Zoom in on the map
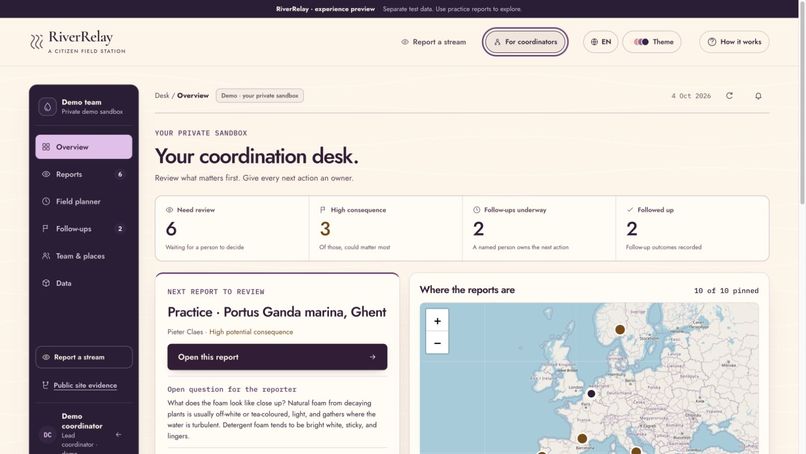The height and width of the screenshot is (454, 806). [x=437, y=321]
